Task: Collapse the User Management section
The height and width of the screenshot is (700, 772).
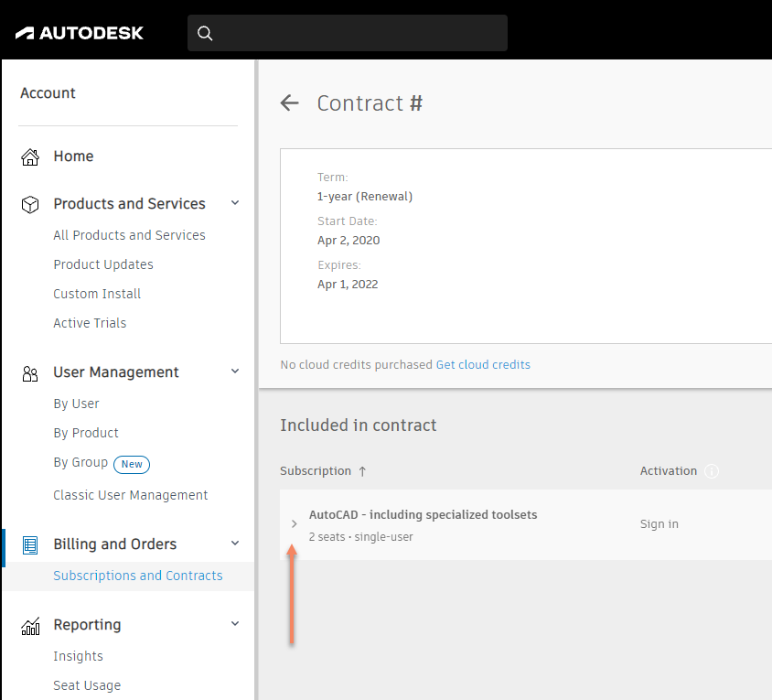Action: point(235,372)
